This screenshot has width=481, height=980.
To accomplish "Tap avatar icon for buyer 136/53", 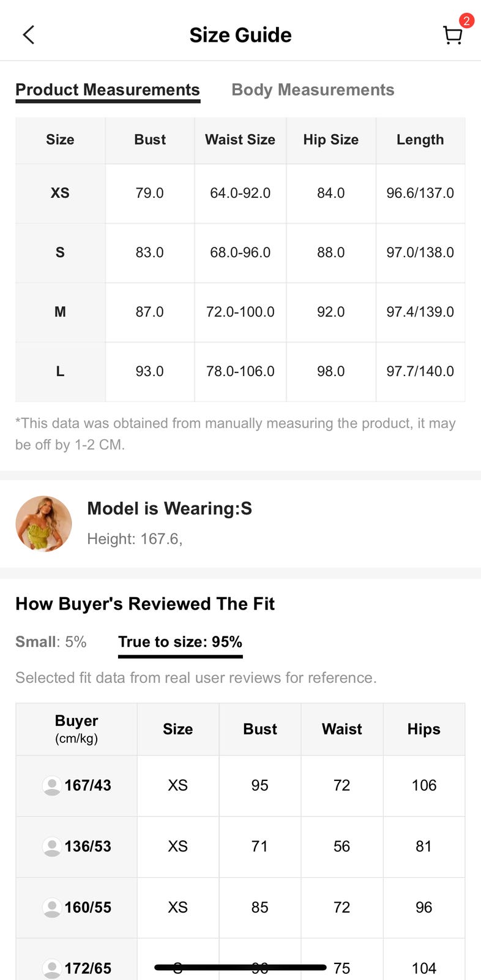I will (51, 846).
